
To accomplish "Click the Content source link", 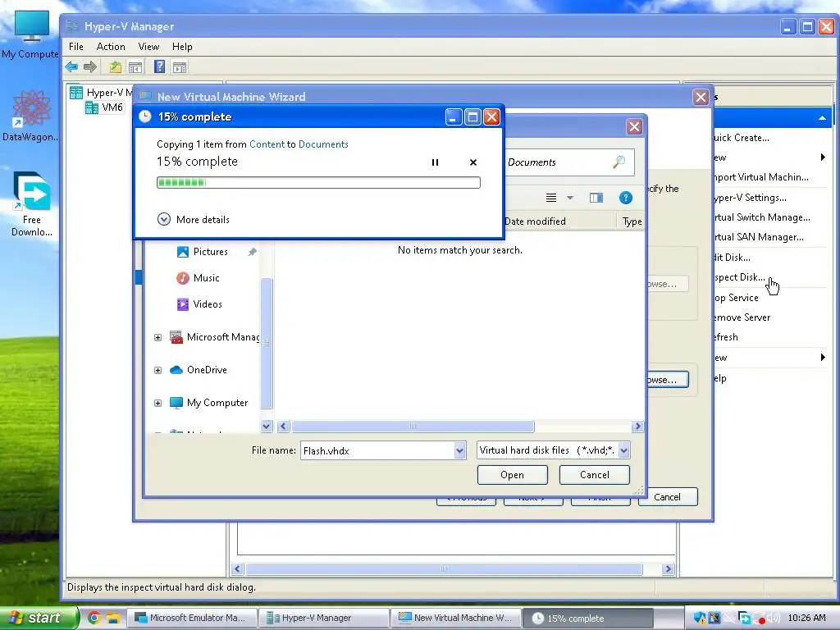I will pyautogui.click(x=267, y=144).
